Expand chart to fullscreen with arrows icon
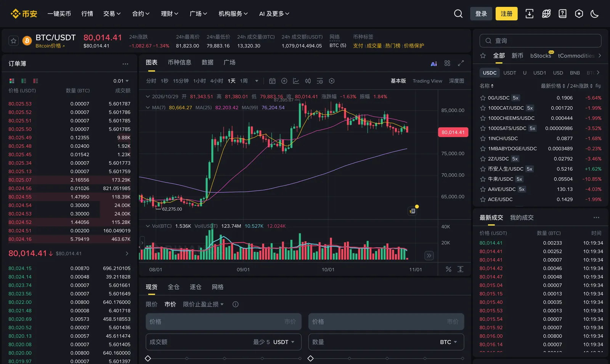Image resolution: width=610 pixels, height=364 pixels. (461, 63)
